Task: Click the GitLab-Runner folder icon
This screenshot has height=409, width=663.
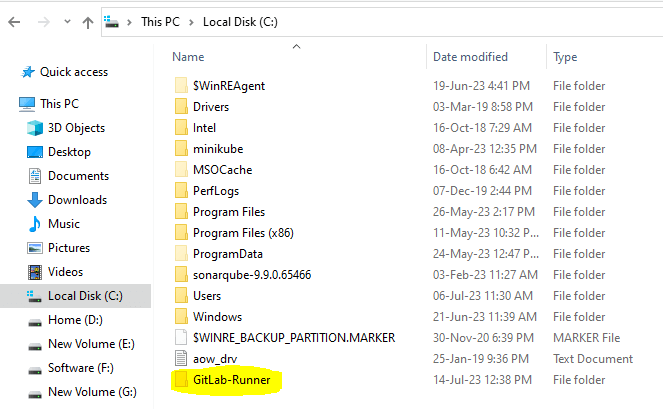Action: 181,380
